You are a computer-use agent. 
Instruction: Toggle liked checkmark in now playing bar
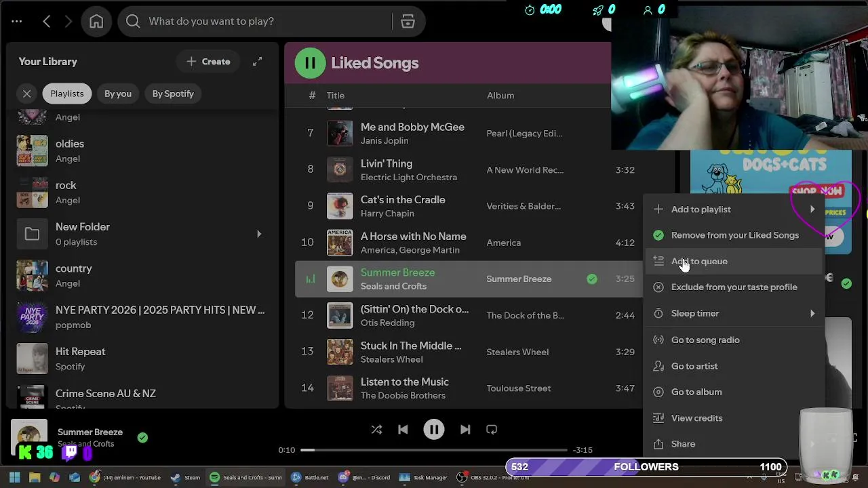[142, 438]
